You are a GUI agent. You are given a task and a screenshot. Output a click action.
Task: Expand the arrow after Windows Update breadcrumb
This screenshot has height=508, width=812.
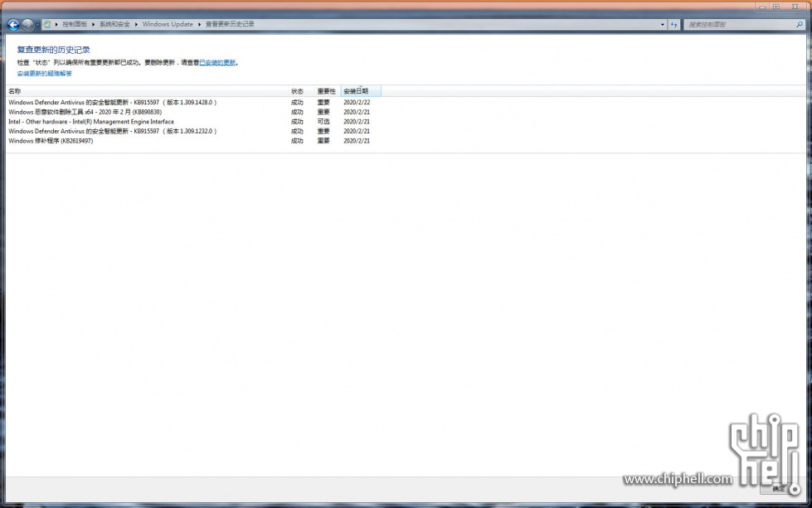[x=199, y=24]
